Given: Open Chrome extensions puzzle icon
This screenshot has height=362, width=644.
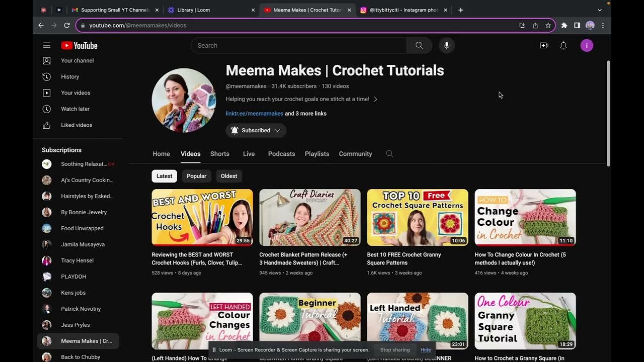Looking at the screenshot, I should 564,25.
